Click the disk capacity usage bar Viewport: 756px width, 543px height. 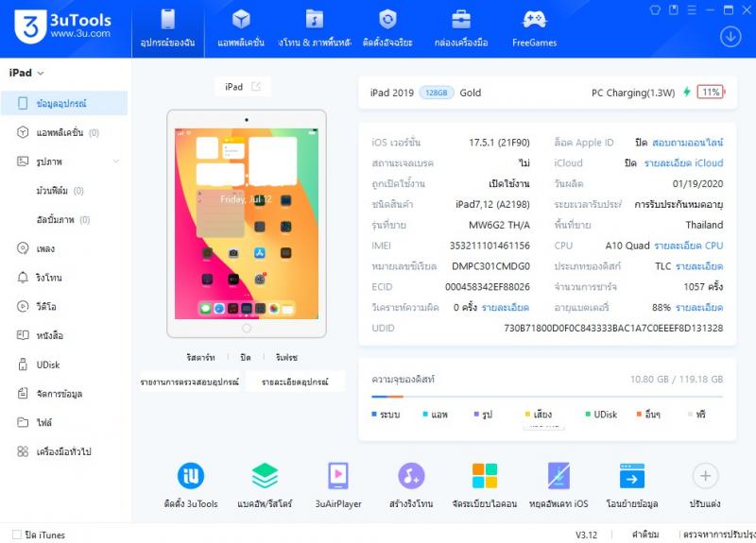(x=547, y=398)
